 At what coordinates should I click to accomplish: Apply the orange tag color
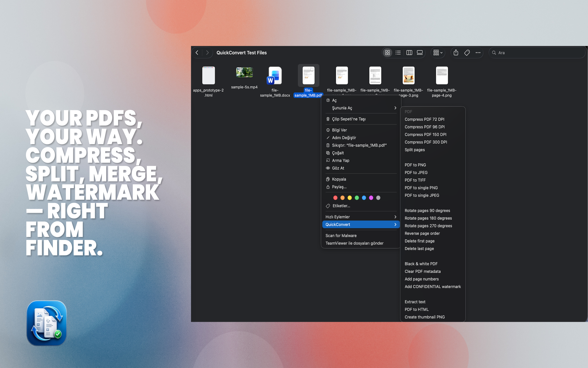coord(343,198)
